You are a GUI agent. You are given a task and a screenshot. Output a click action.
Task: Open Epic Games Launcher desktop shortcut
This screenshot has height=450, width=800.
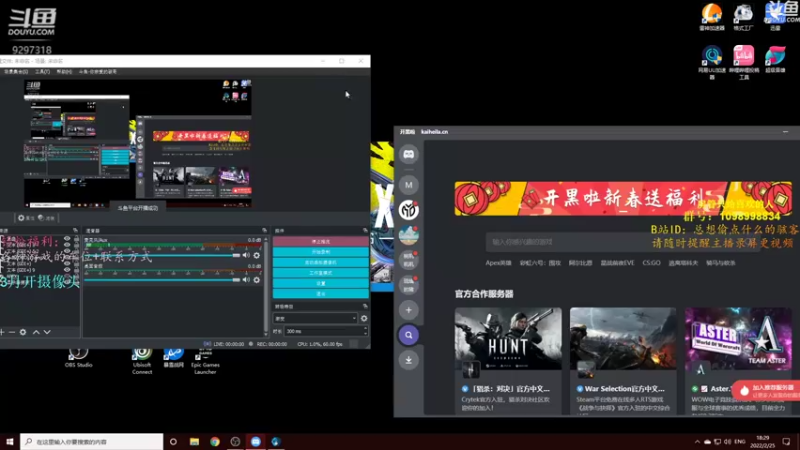[205, 361]
